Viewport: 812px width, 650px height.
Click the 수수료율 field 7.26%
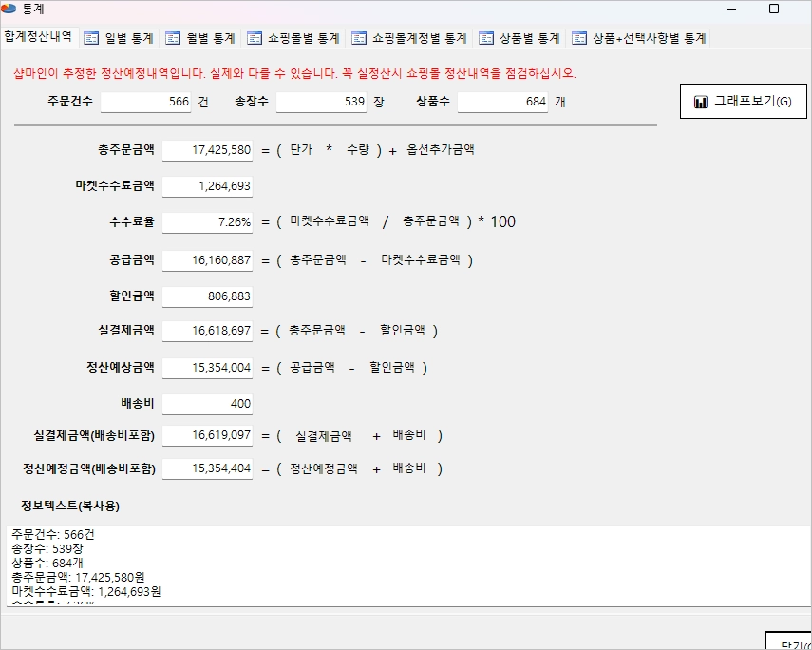pyautogui.click(x=208, y=222)
